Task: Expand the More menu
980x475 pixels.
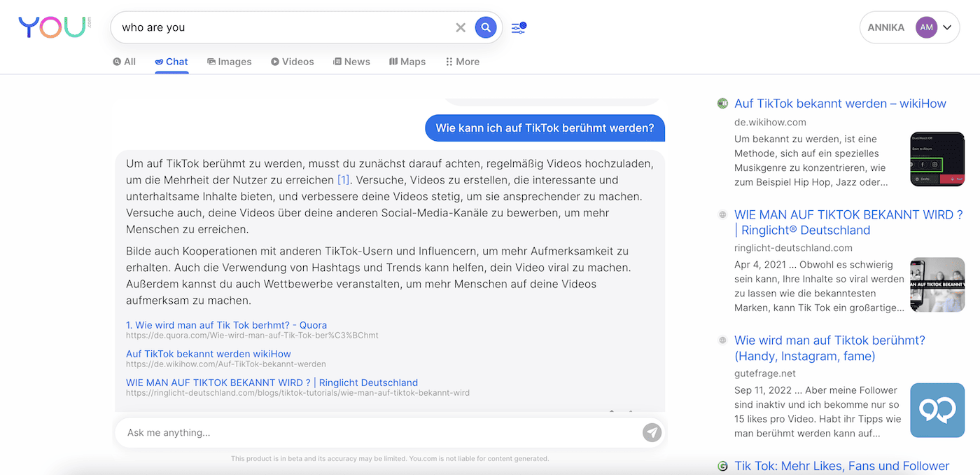Action: pos(463,62)
